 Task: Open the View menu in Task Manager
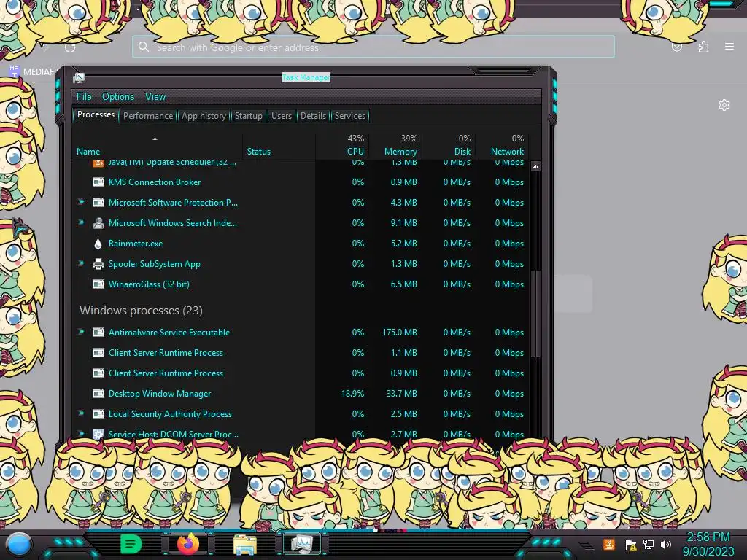155,97
